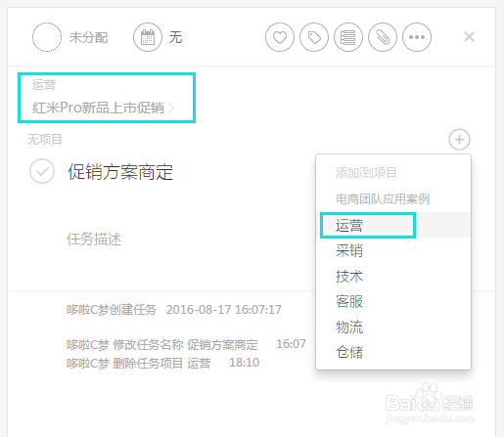Click the 运营 label above parent task
The image size is (504, 437).
pos(44,85)
